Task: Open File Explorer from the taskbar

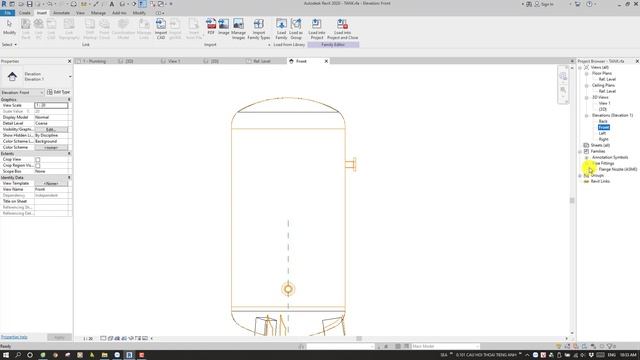Action: click(104, 355)
